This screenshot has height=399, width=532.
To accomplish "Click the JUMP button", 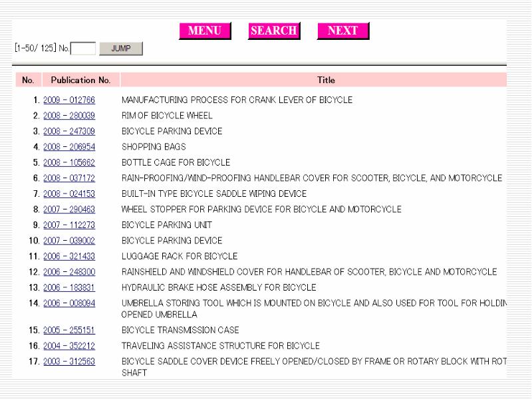I will coord(121,48).
